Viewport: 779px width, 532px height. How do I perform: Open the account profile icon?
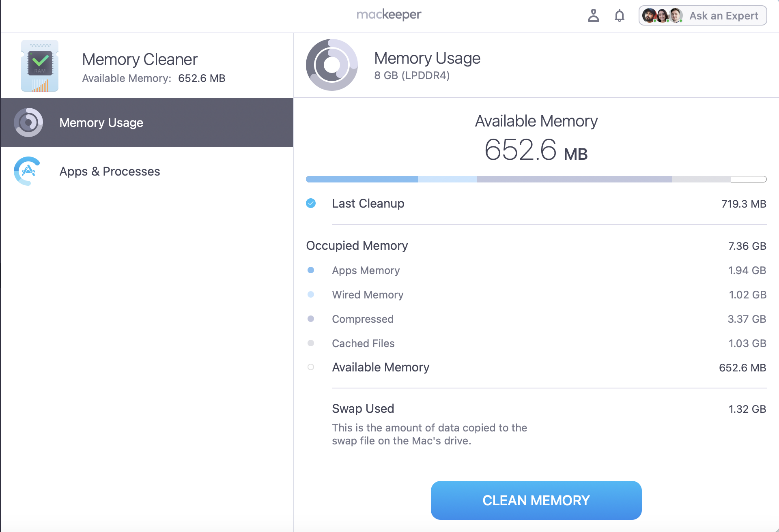click(594, 16)
